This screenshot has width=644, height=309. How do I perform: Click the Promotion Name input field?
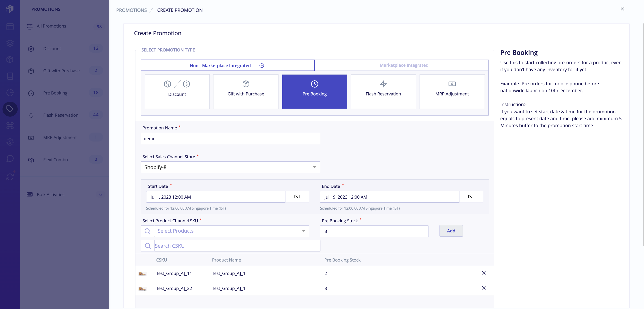coord(230,139)
